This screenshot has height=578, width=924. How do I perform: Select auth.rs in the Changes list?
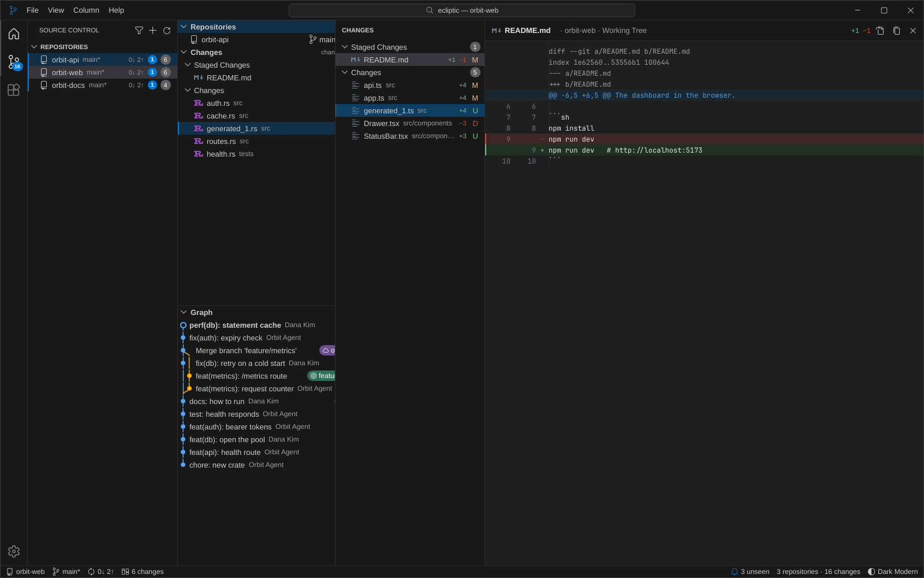tap(256, 103)
